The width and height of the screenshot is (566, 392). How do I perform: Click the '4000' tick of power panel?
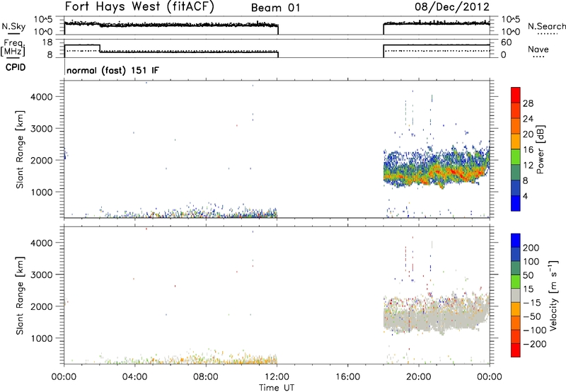pyautogui.click(x=42, y=97)
